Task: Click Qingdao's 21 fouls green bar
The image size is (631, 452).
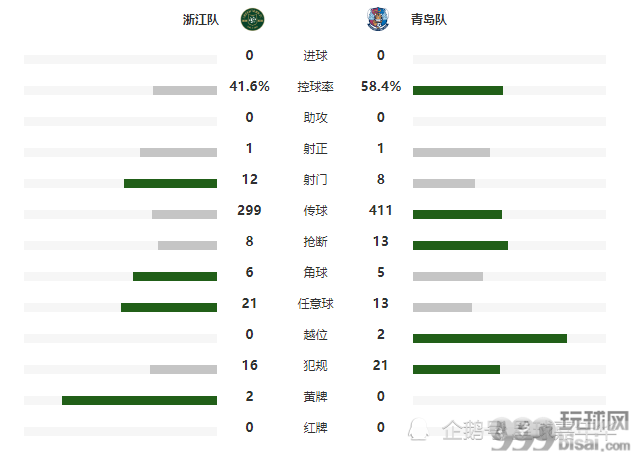Action: [456, 369]
